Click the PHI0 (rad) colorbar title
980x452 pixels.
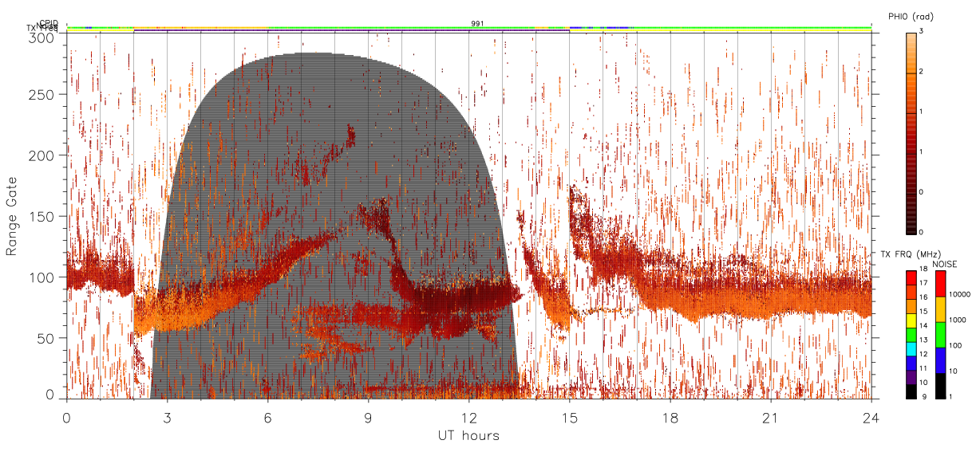tap(911, 17)
